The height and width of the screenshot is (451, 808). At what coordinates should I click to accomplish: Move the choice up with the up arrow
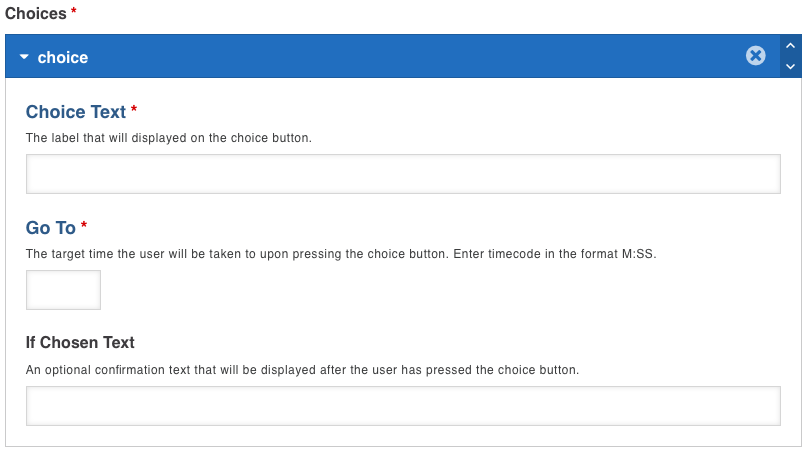point(790,46)
